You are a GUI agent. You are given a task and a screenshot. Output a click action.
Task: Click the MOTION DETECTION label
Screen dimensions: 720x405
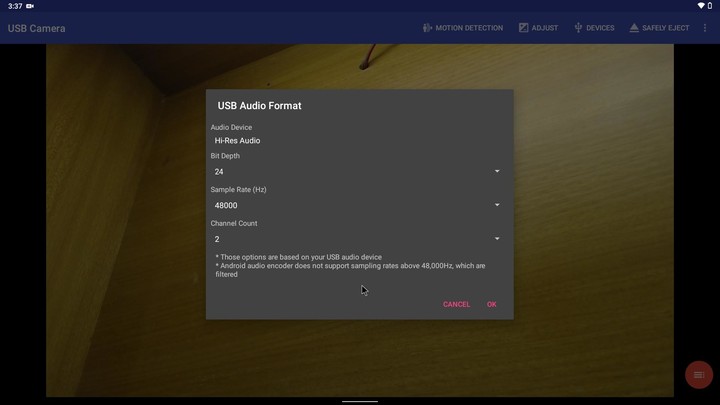[469, 28]
